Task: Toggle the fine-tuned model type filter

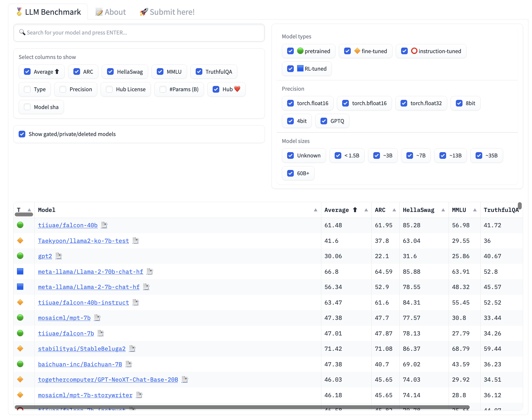Action: coord(347,51)
